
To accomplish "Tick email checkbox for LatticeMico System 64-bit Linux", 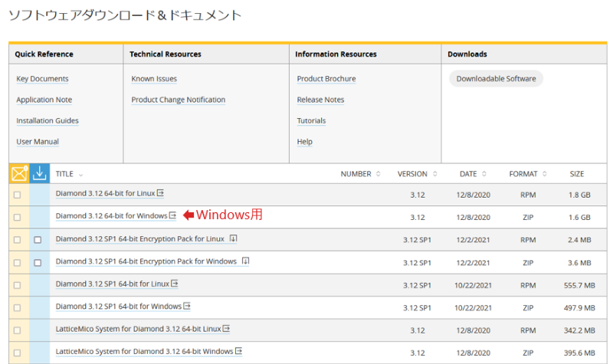I will (17, 330).
